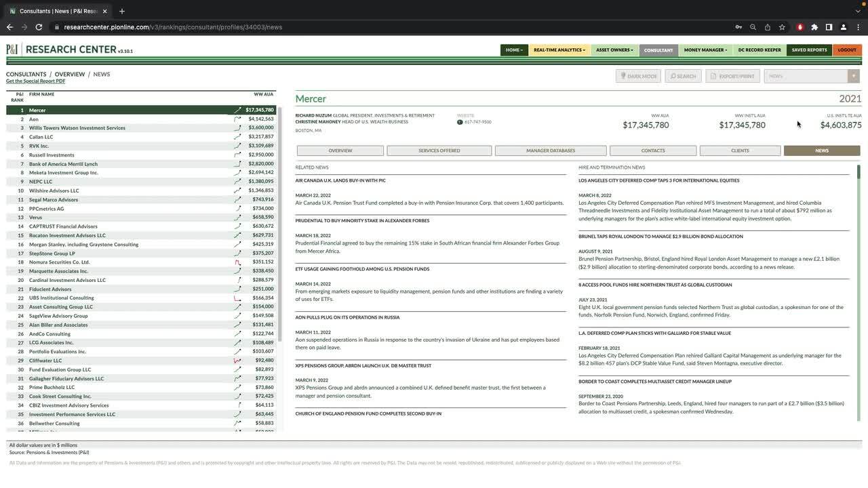Open Prudential To Buy Minority Stake headline

tap(362, 221)
